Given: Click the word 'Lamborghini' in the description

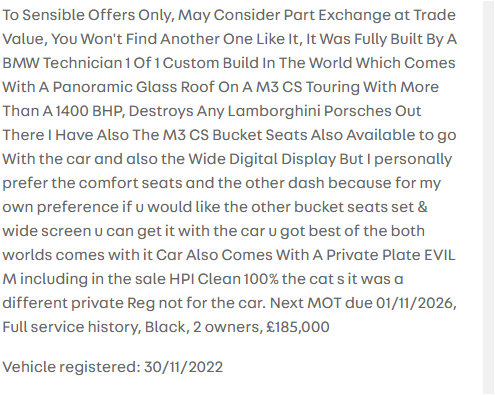Looking at the screenshot, I should point(274,111).
